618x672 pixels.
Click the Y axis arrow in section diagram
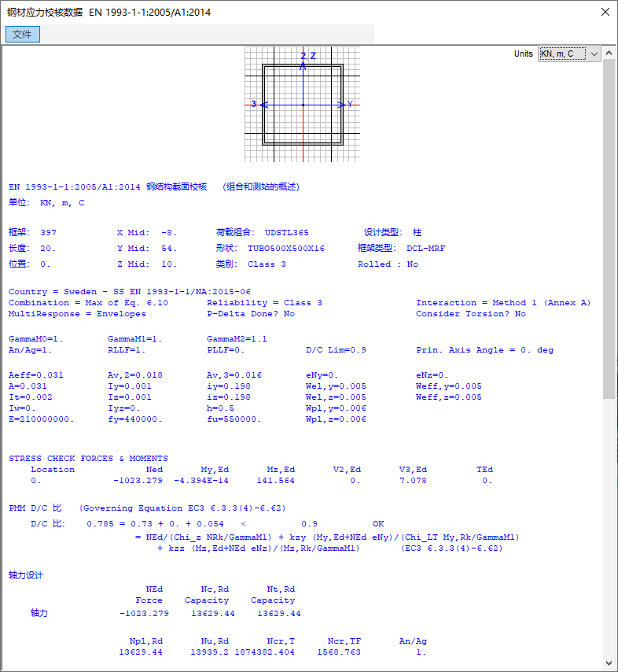(x=345, y=104)
